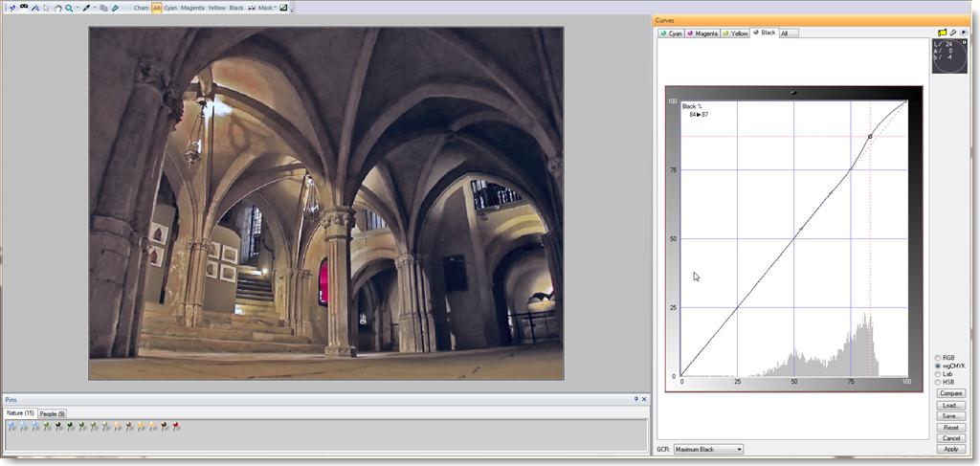980x466 pixels.
Task: Select the red pin in Pins panel
Action: point(176,427)
